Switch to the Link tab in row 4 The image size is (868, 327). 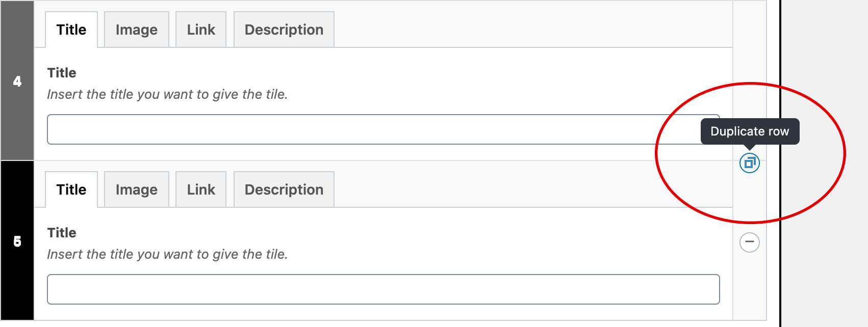point(201,30)
